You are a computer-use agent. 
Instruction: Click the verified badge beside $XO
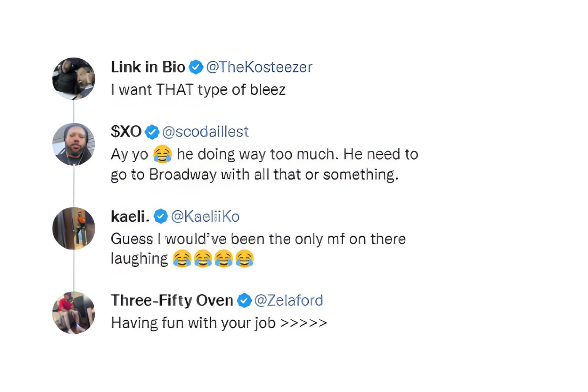click(x=152, y=132)
